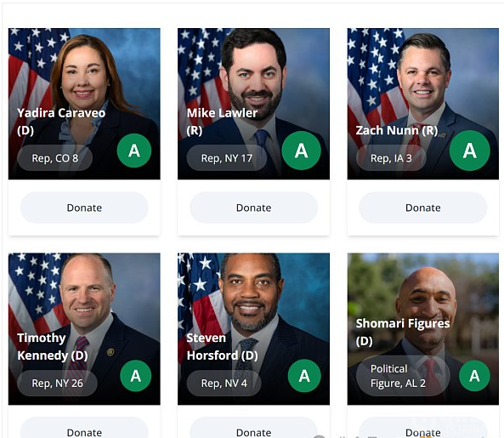Donate to Mike Lawler

tap(253, 208)
